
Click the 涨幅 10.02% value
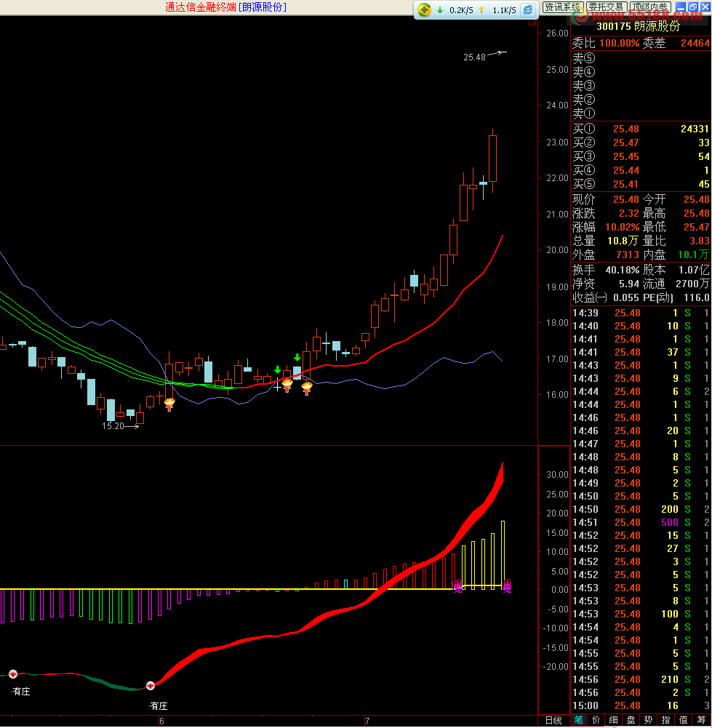click(622, 227)
